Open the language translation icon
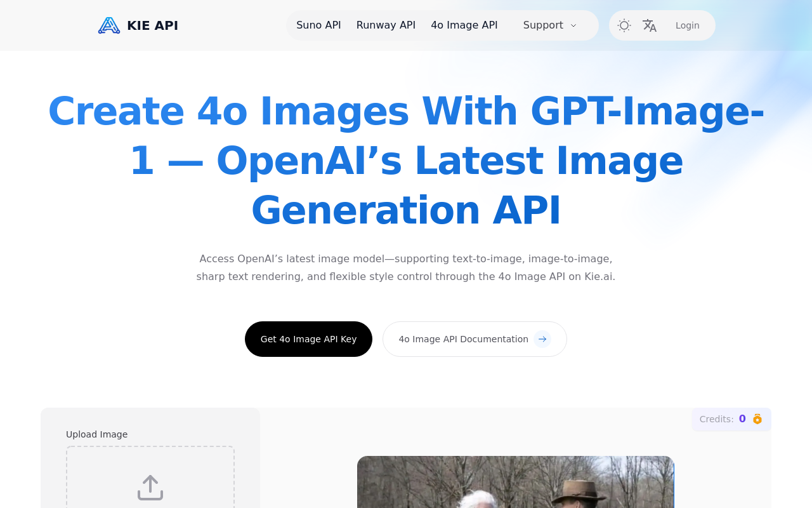 (x=650, y=25)
